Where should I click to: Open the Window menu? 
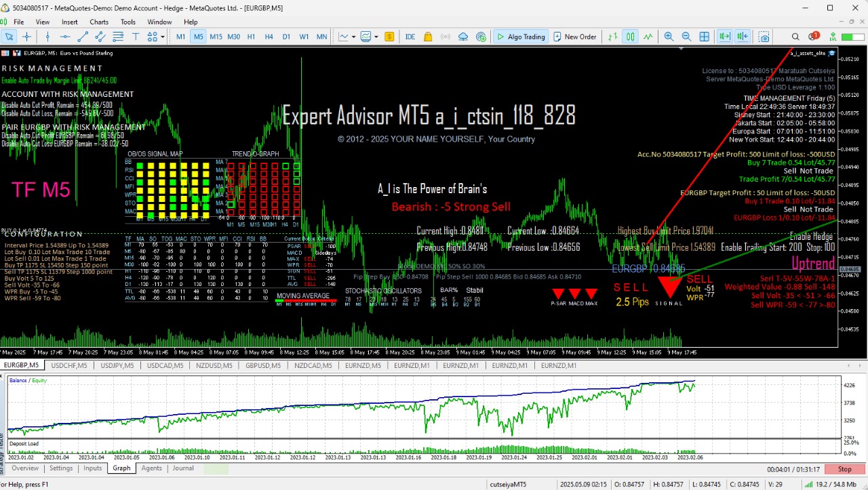tap(159, 22)
